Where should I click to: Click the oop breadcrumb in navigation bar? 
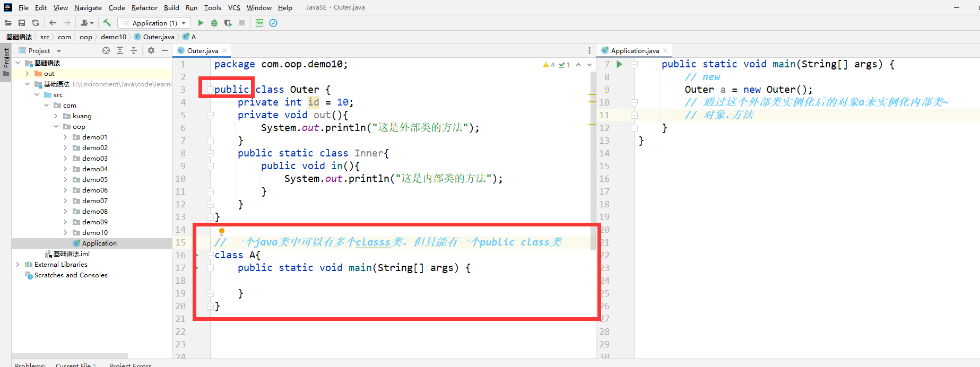[x=85, y=37]
